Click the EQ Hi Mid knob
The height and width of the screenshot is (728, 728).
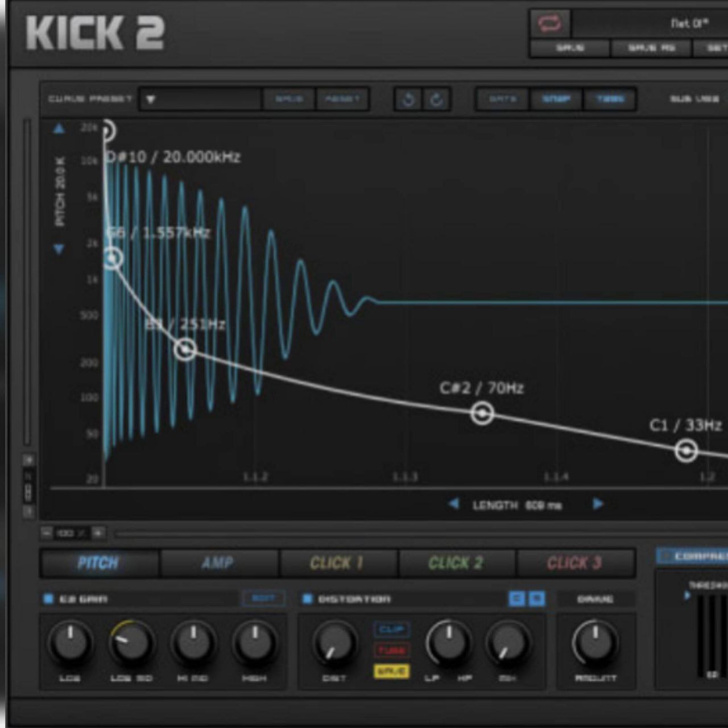(x=193, y=643)
